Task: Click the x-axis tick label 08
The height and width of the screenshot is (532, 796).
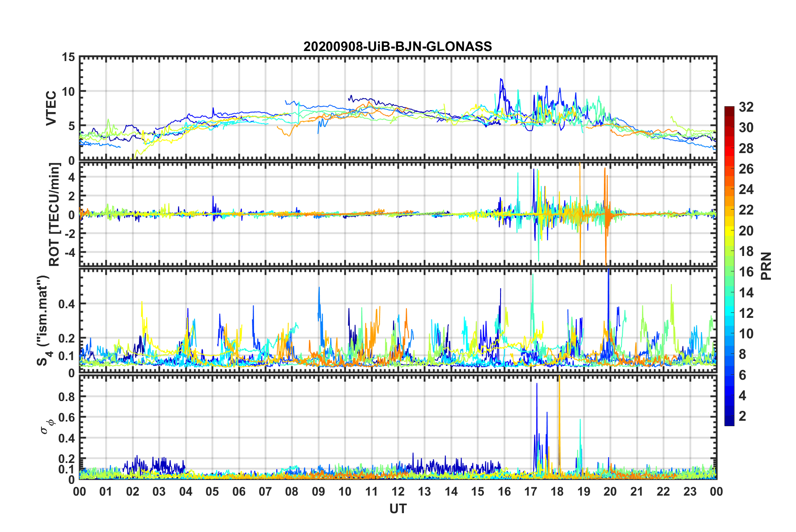Action: point(292,491)
